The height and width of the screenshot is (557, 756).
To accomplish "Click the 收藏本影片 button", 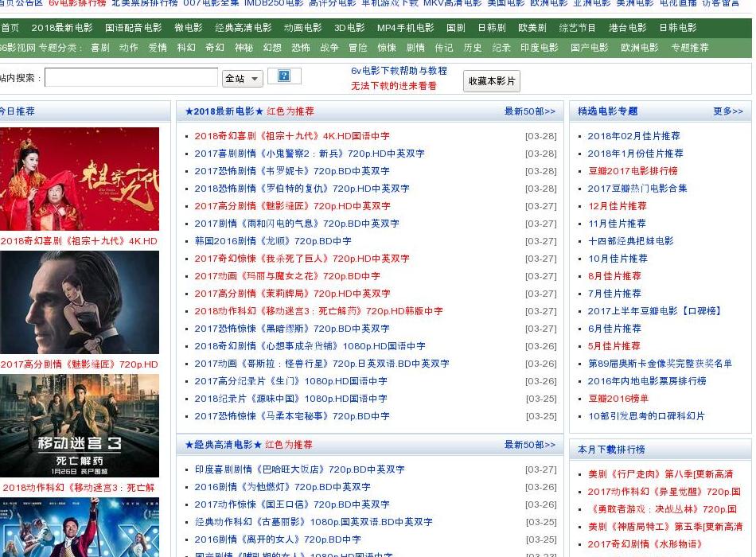I will point(491,81).
